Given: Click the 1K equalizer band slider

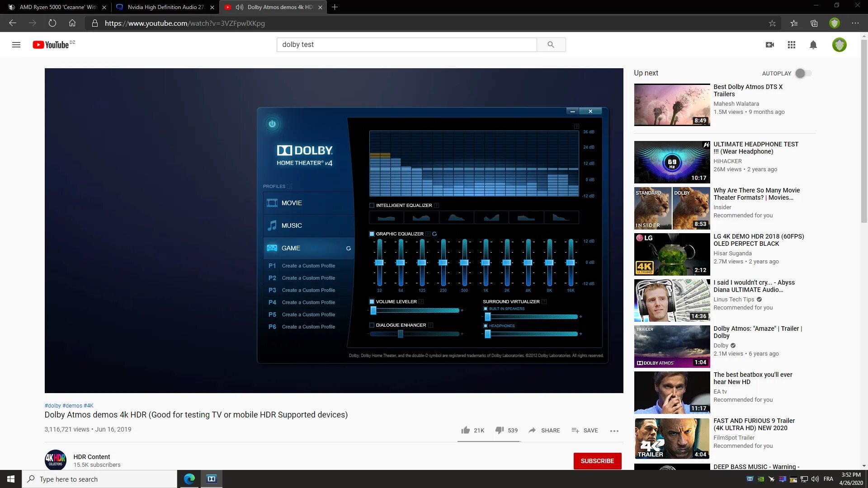Looking at the screenshot, I should 486,263.
